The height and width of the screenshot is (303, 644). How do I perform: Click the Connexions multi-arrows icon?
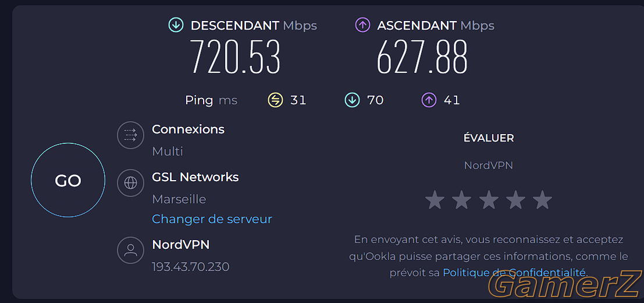pos(131,135)
